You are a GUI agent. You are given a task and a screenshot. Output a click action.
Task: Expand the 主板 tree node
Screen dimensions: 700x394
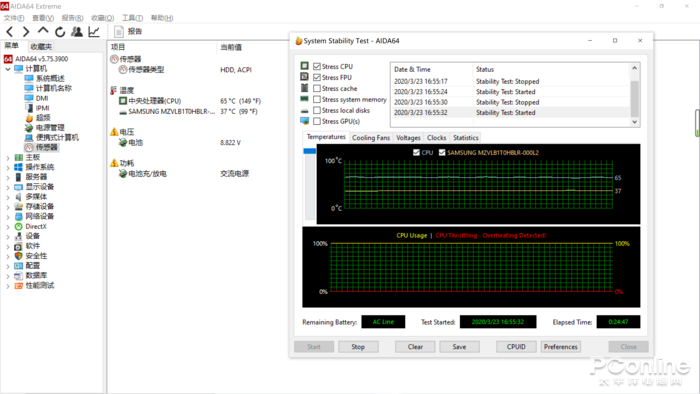coord(8,158)
